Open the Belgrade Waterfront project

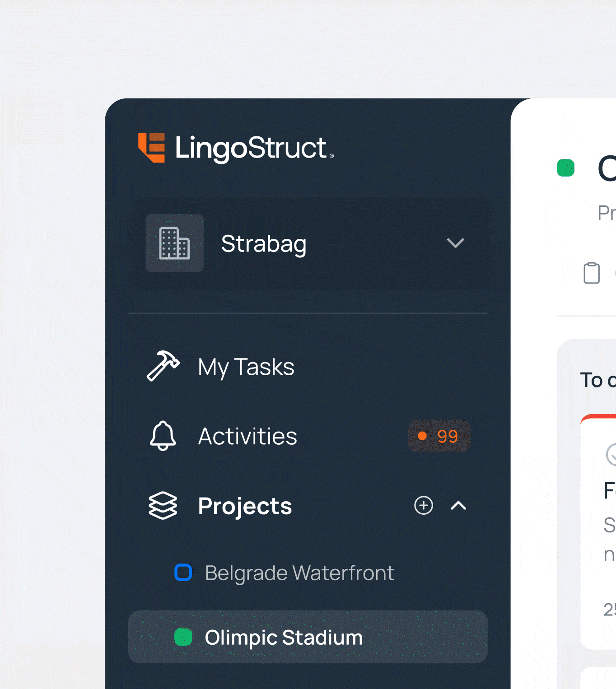pos(299,573)
